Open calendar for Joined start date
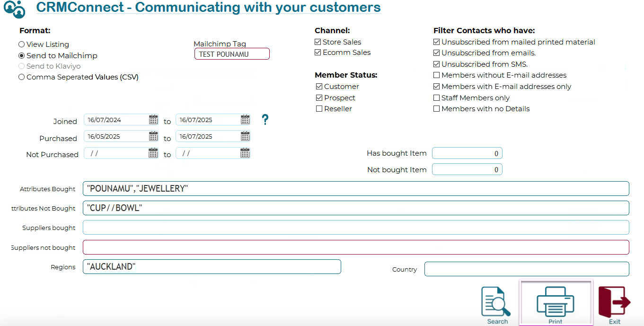 pyautogui.click(x=153, y=119)
